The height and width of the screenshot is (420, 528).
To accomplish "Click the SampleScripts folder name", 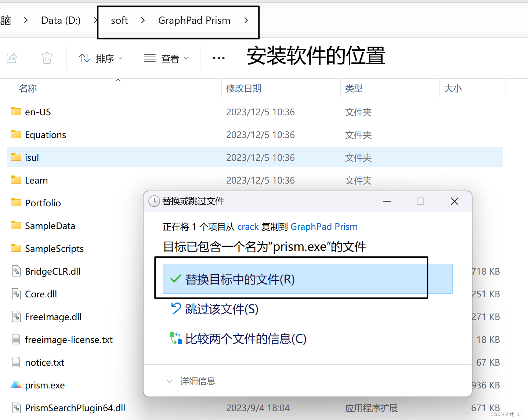I will [x=54, y=249].
